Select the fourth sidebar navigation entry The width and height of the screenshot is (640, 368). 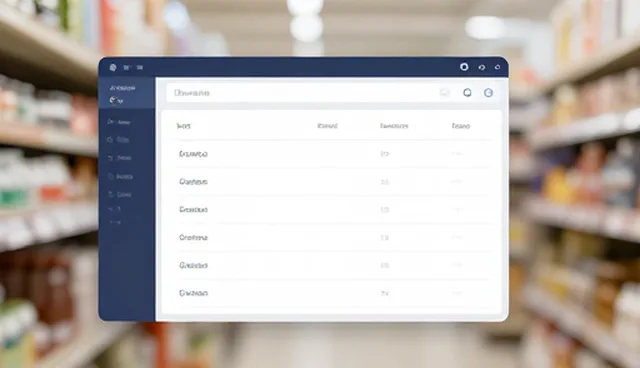tap(120, 176)
